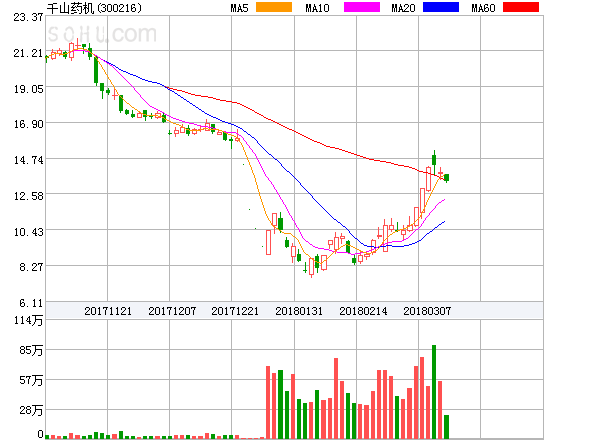Viewport: 600px width, 440px height.
Task: Click the magenta MA10 legend swatch
Action: point(362,7)
